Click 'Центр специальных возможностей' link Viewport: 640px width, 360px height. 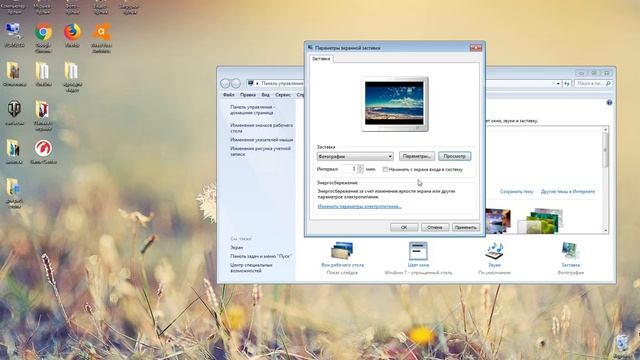[x=251, y=268]
